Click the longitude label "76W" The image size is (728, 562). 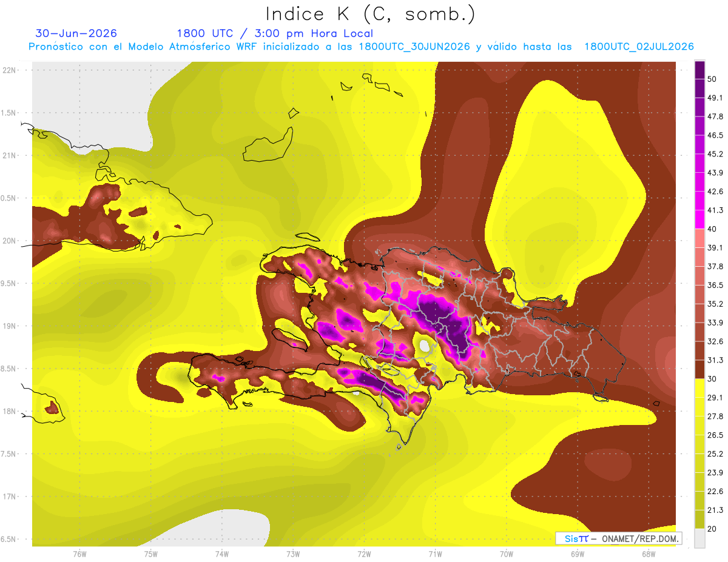pyautogui.click(x=79, y=554)
